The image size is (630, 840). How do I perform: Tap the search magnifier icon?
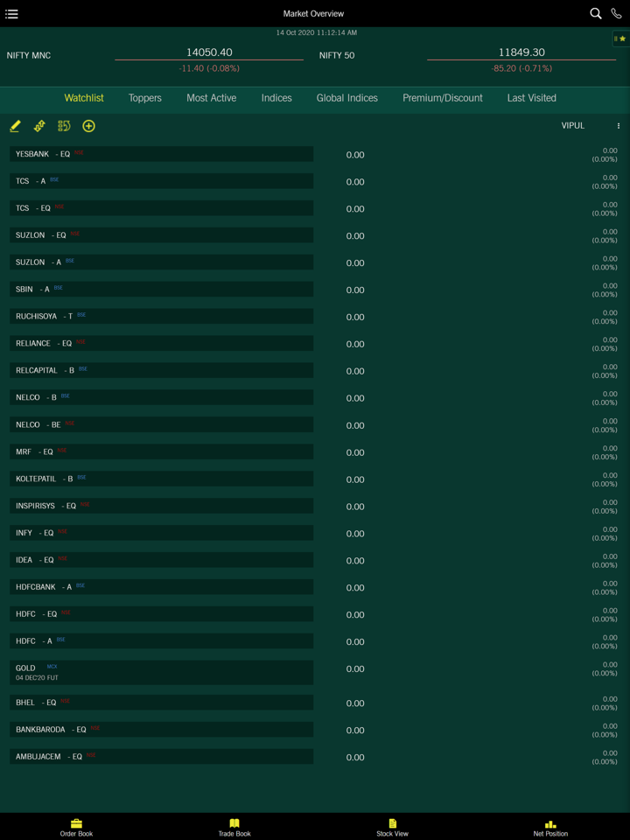(x=595, y=14)
